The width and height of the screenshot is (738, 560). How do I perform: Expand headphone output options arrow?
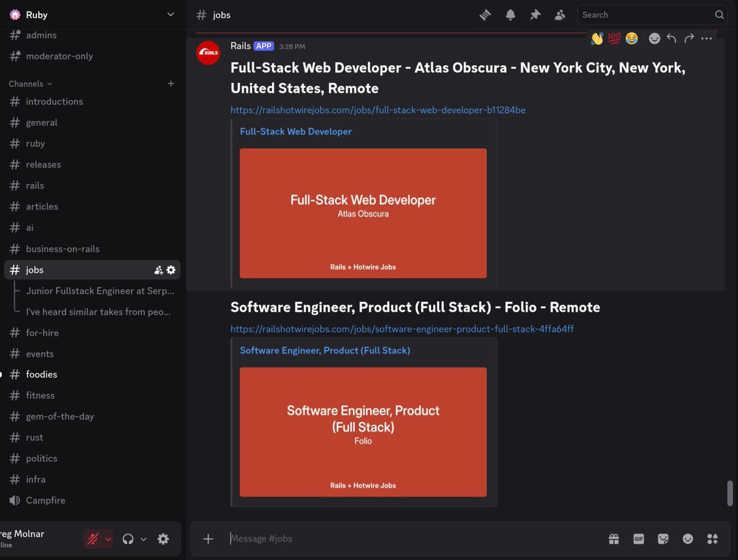click(143, 539)
